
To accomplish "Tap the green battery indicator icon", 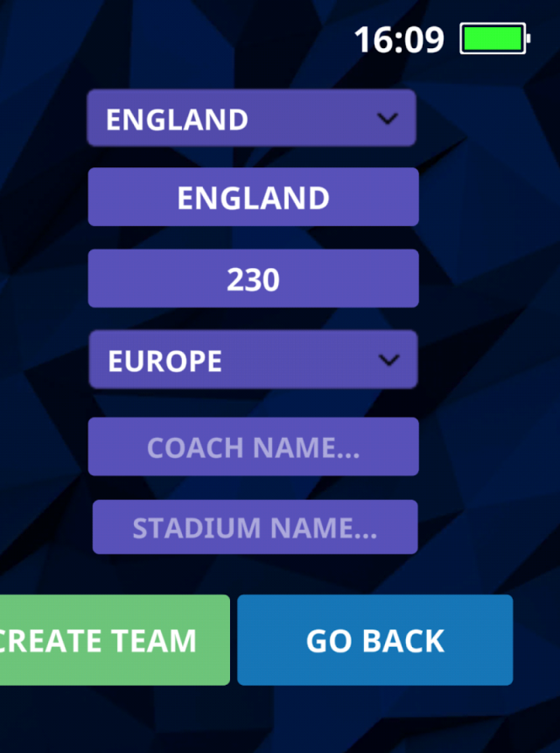I will click(x=495, y=39).
